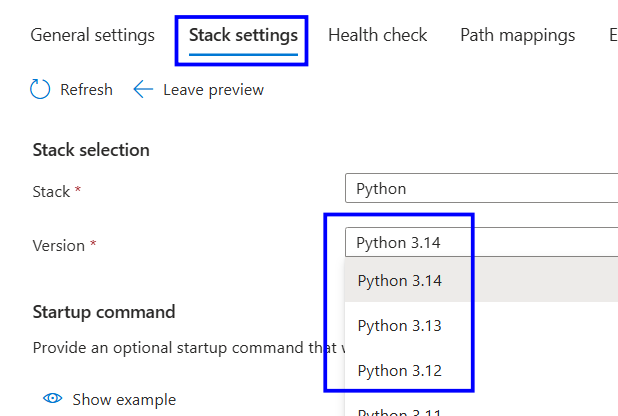Click the Leave preview left arrow icon

pyautogui.click(x=143, y=89)
